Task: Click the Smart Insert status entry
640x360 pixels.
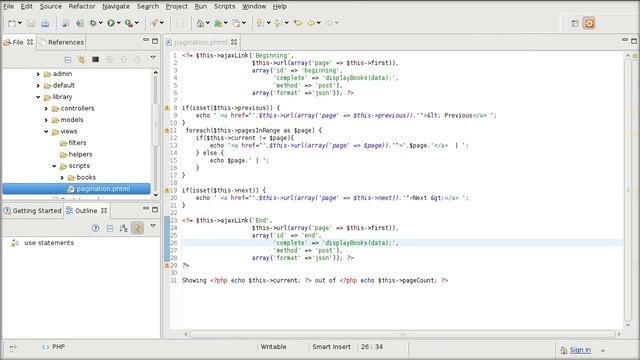Action: (x=331, y=347)
